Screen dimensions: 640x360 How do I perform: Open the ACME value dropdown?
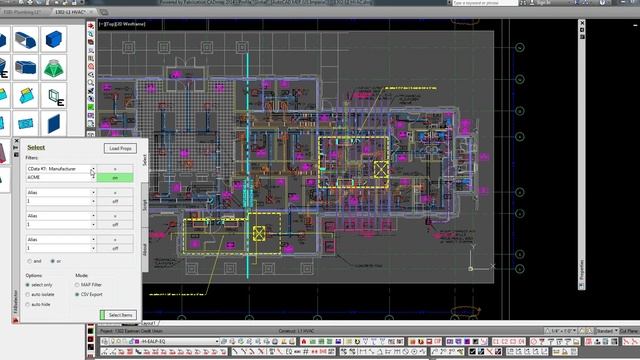61,178
